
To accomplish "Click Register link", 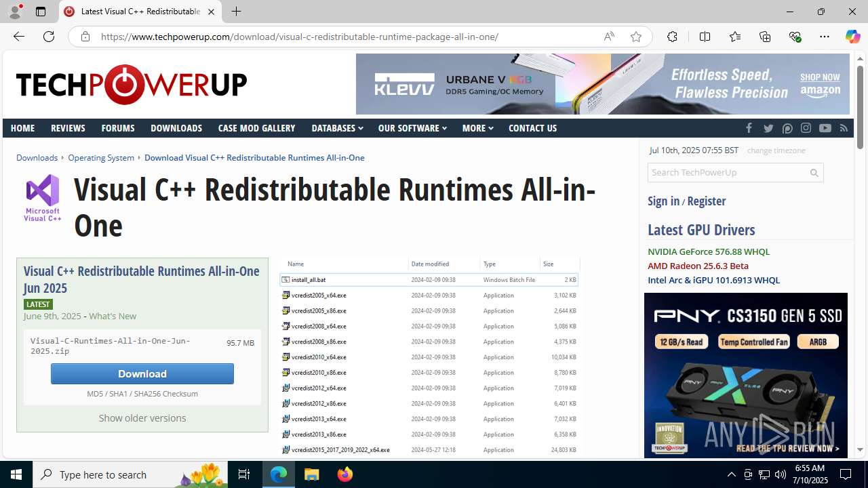I will click(x=707, y=201).
